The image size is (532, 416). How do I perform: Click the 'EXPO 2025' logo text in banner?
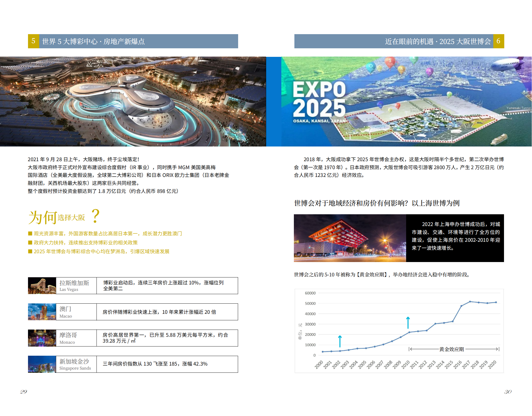click(x=319, y=99)
